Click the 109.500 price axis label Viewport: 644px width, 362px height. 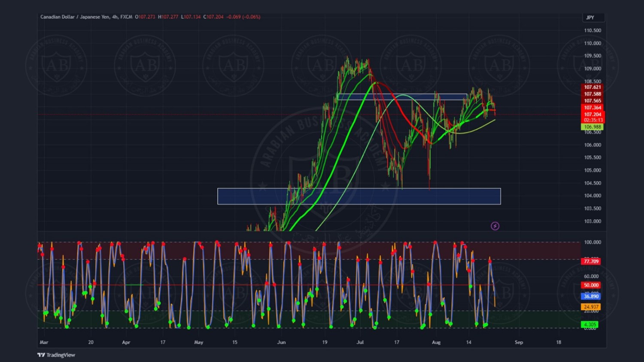(592, 56)
